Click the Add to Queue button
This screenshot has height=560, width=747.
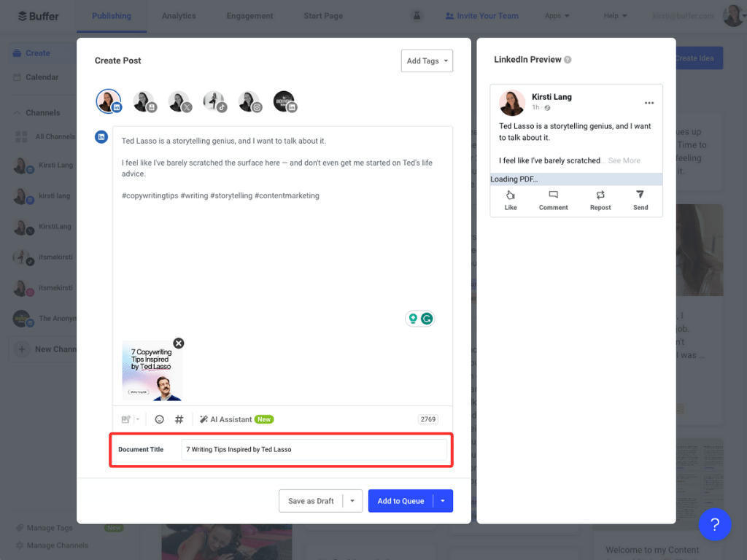[x=400, y=501]
